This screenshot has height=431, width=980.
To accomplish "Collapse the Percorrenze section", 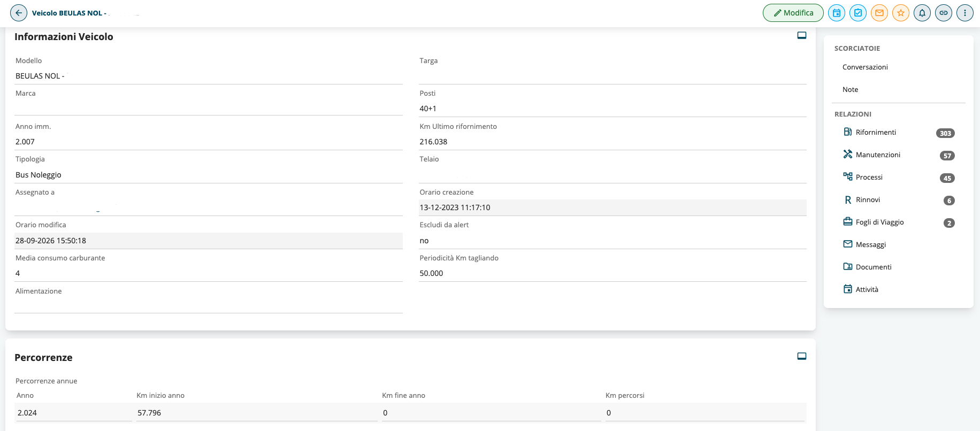I will 802,356.
